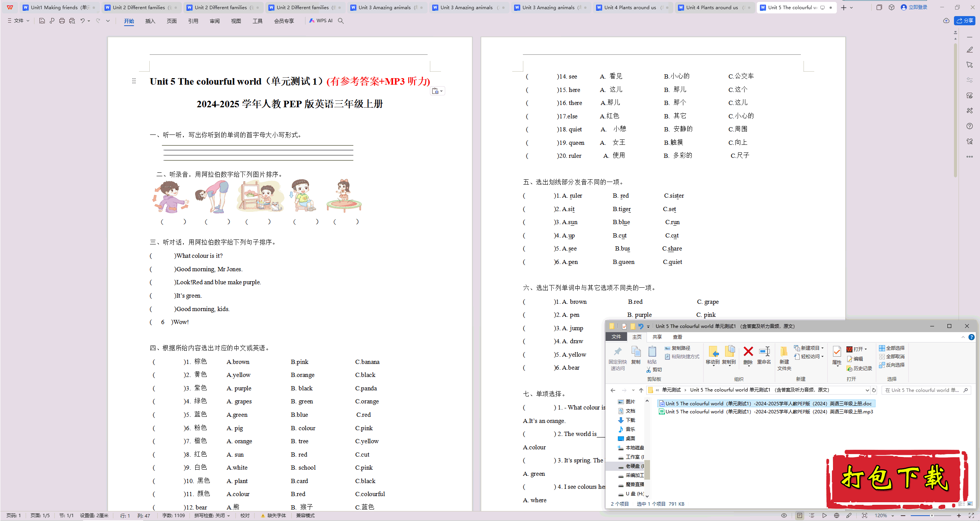Click the paragraph drag handle beside the title
This screenshot has width=980, height=521.
[x=134, y=81]
